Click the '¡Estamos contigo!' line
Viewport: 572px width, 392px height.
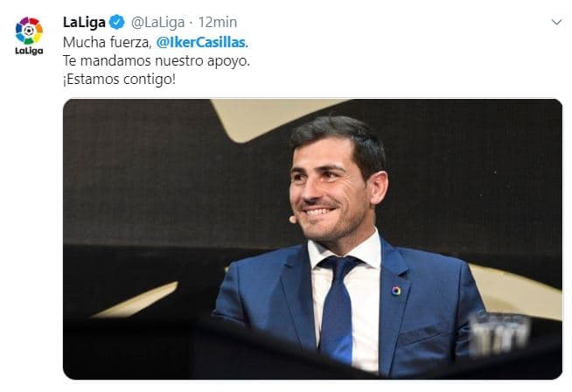(x=119, y=79)
